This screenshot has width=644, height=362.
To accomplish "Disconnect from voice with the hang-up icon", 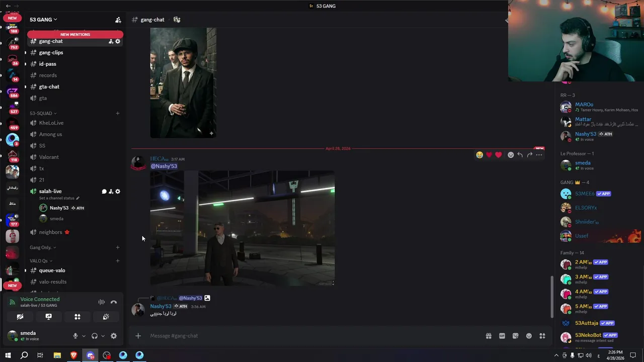I will 114,302.
